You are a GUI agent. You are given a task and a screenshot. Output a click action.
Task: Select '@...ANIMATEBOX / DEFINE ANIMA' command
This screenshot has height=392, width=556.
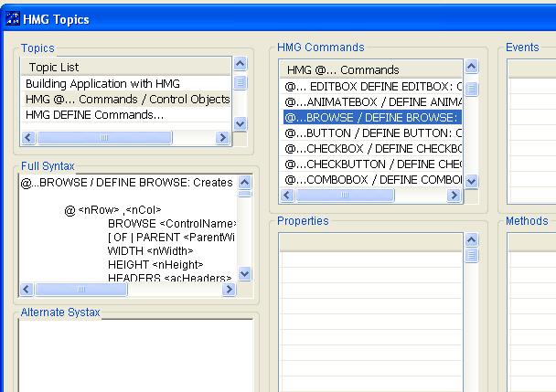372,102
